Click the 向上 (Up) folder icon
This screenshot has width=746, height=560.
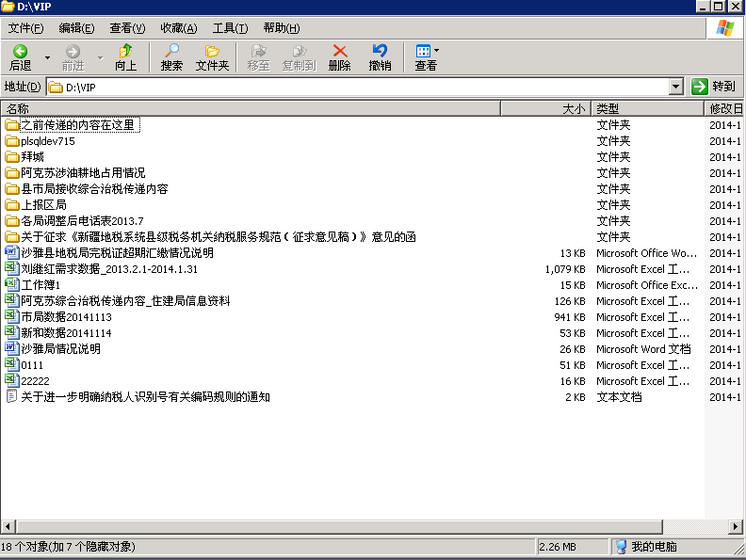[125, 51]
